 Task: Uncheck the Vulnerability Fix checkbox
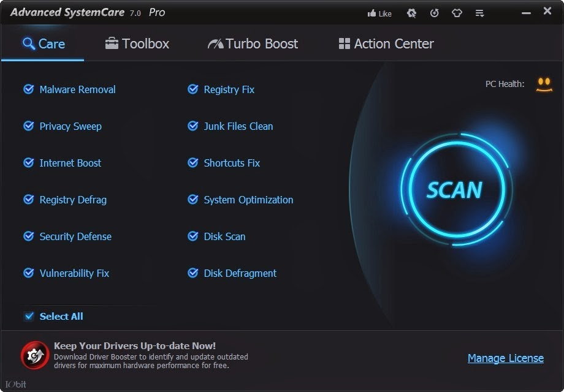tap(29, 273)
